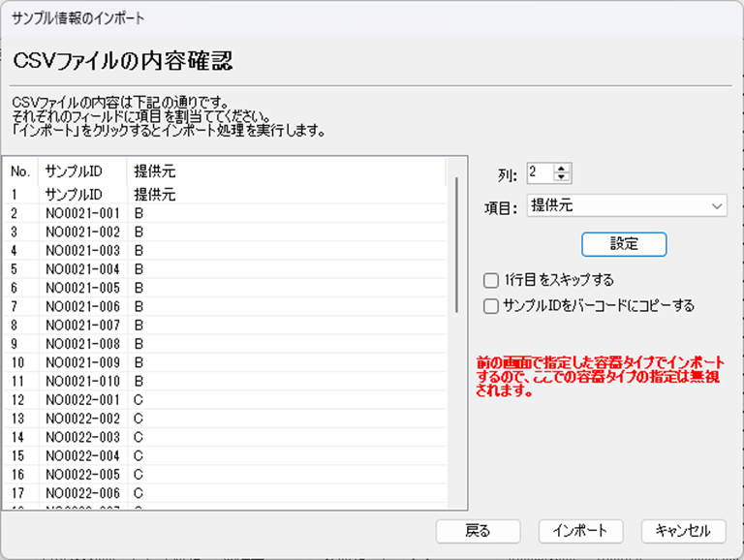This screenshot has height=560, width=744.
Task: Click the インポート button
Action: click(x=579, y=530)
